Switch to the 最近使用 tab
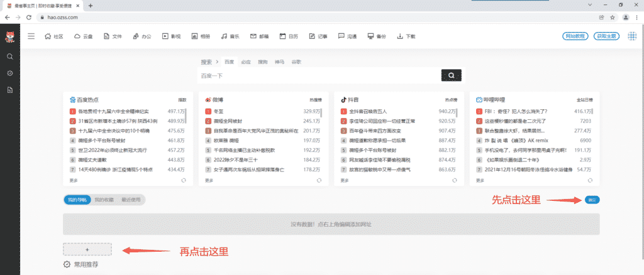 coord(131,200)
